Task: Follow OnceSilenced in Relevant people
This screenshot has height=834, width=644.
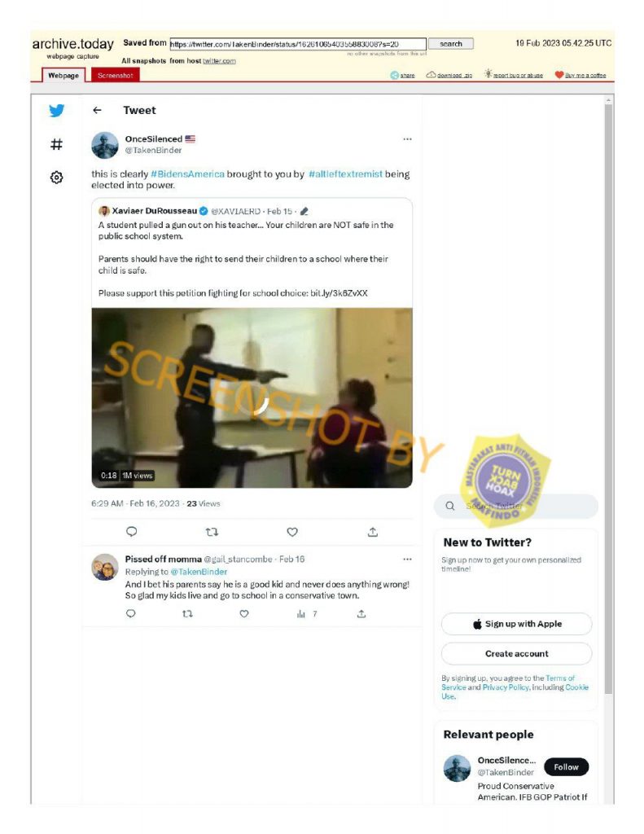Action: point(566,767)
